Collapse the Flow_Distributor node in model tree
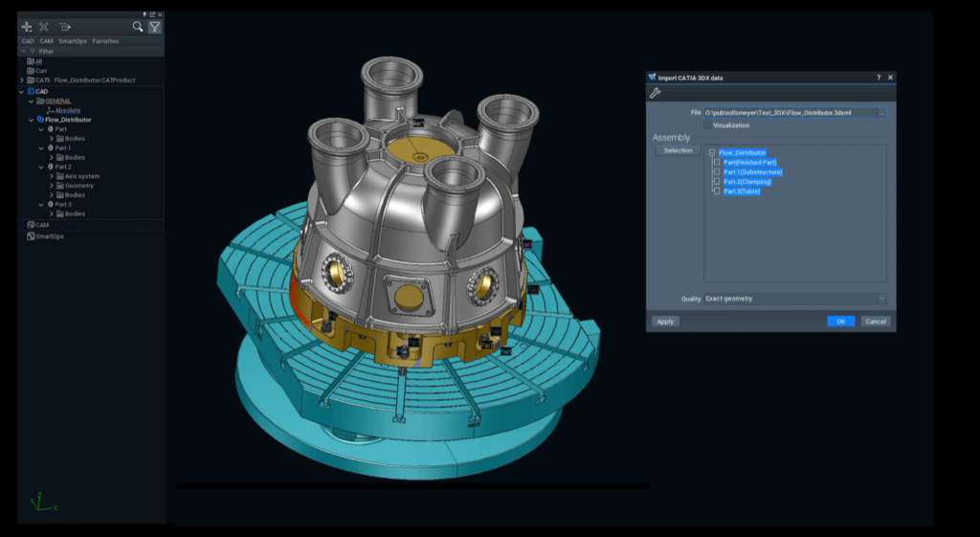This screenshot has height=537, width=980. coord(32,120)
